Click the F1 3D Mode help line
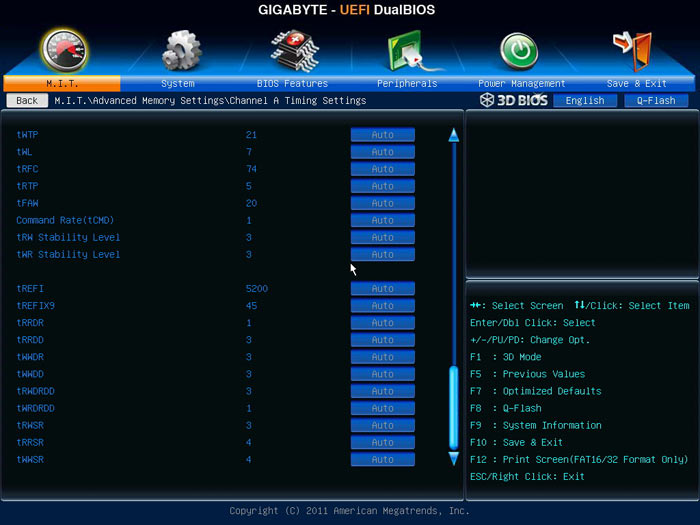Image resolution: width=700 pixels, height=525 pixels. coord(506,357)
